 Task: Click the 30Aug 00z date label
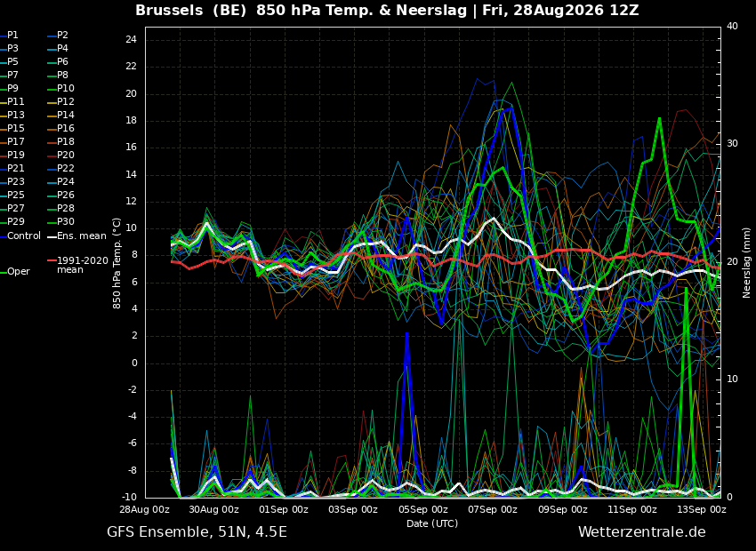[215, 509]
